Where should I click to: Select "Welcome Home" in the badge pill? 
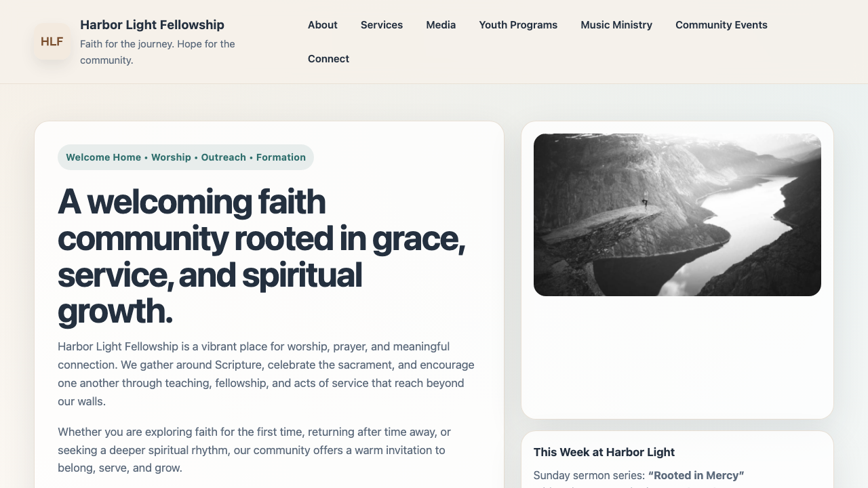(103, 157)
